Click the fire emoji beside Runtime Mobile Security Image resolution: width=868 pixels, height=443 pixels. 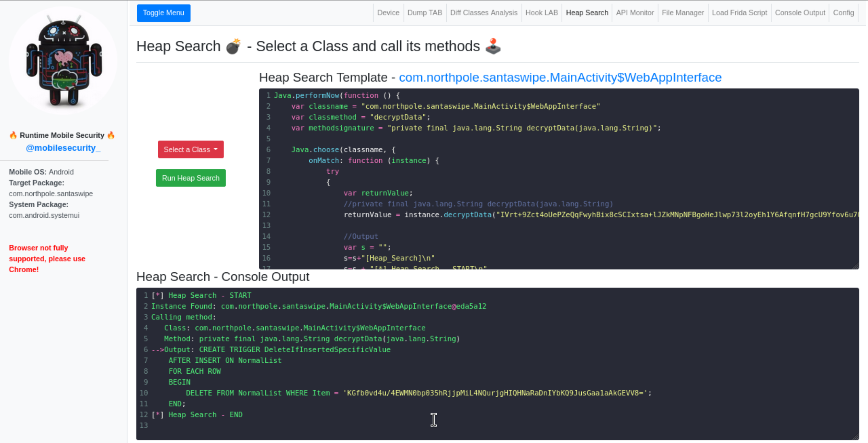click(13, 135)
